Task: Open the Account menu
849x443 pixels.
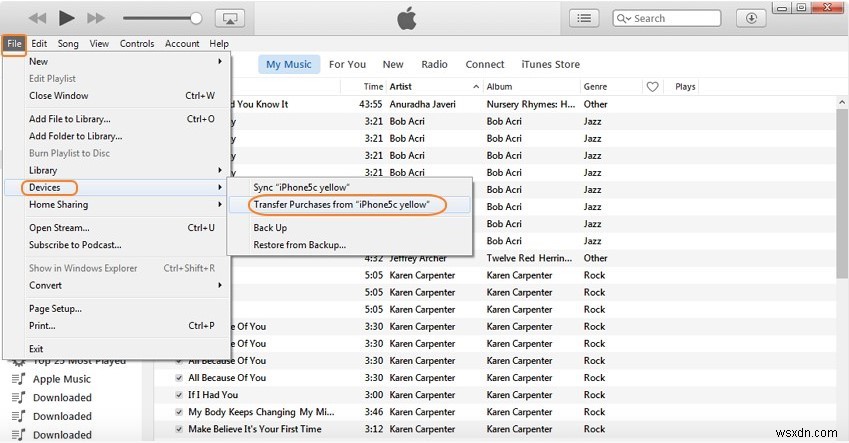Action: (x=182, y=44)
